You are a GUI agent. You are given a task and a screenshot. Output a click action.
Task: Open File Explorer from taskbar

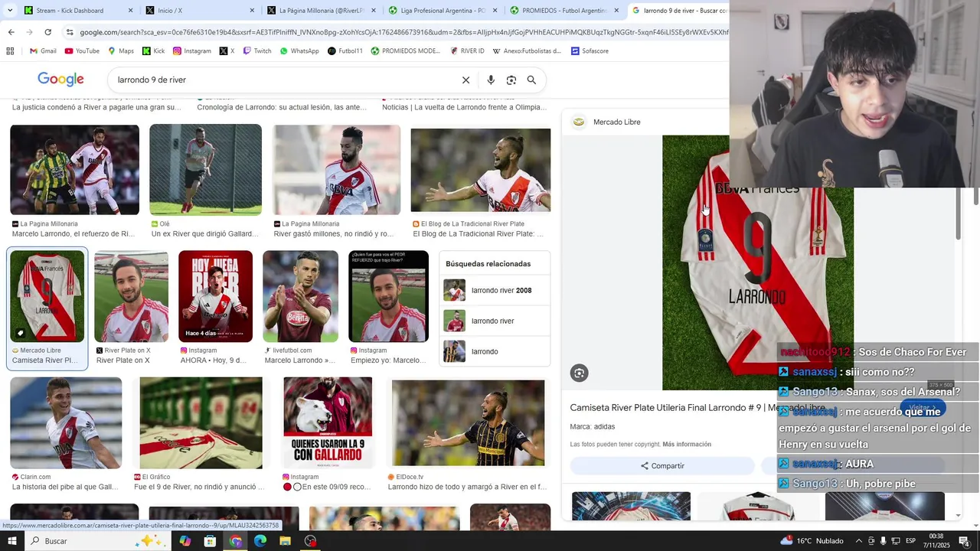click(285, 541)
